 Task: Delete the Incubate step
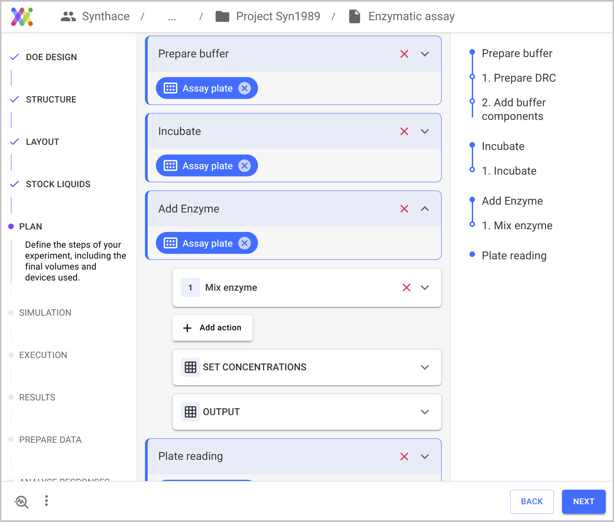coord(404,132)
